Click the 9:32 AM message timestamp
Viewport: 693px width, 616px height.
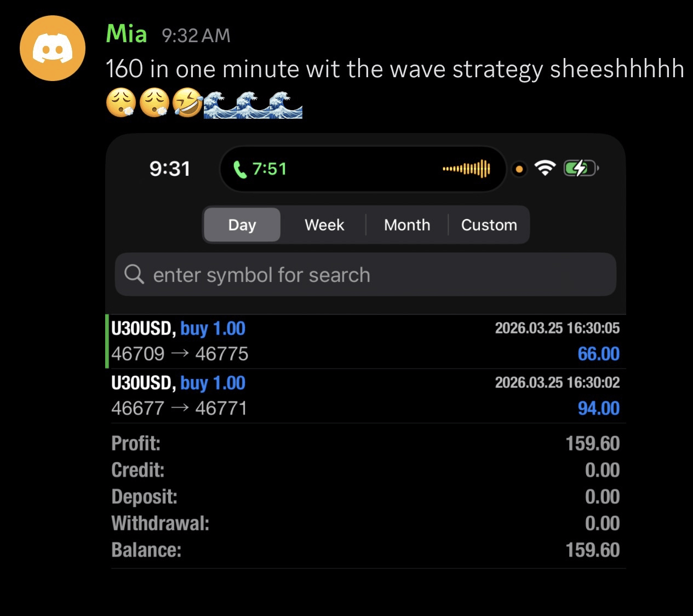[x=196, y=36]
